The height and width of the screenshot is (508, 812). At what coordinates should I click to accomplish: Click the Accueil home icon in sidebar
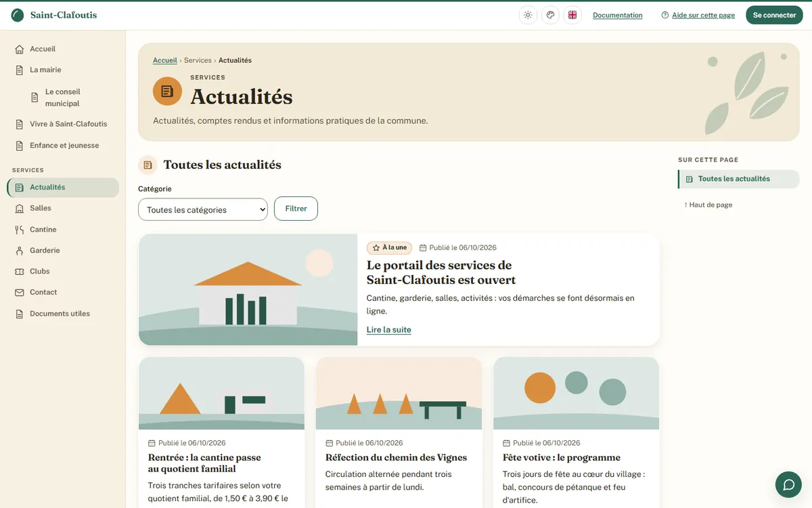(x=19, y=49)
